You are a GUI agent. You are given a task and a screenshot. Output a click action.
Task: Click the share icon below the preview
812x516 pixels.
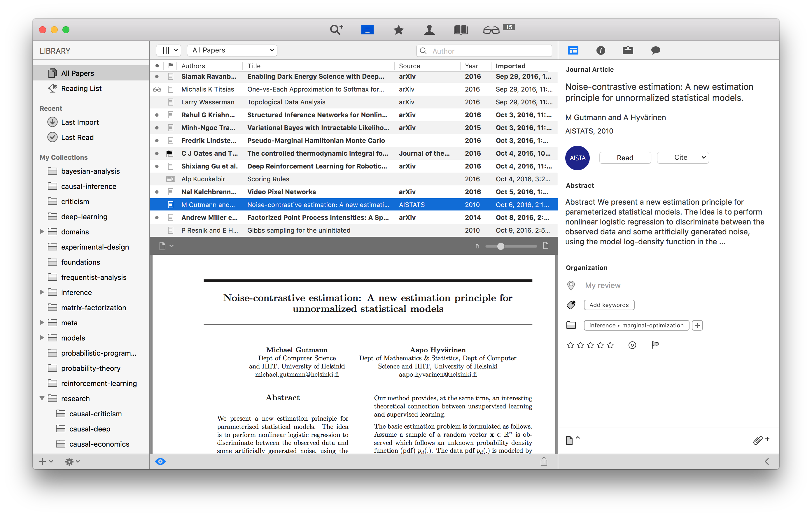(544, 461)
